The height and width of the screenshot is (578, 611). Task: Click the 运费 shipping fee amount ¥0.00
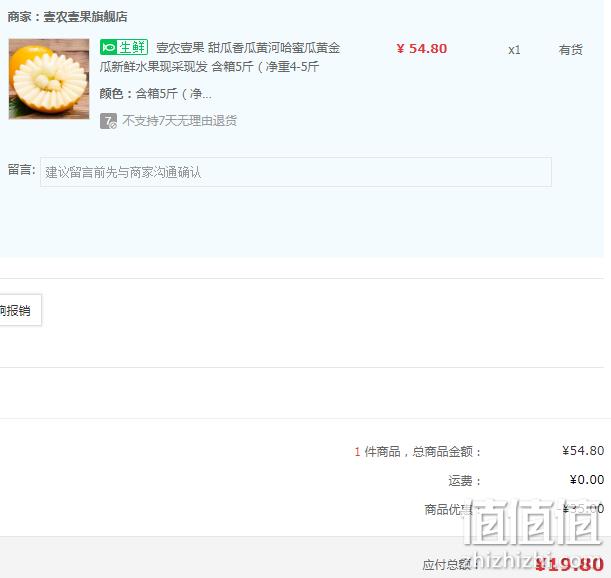click(587, 479)
